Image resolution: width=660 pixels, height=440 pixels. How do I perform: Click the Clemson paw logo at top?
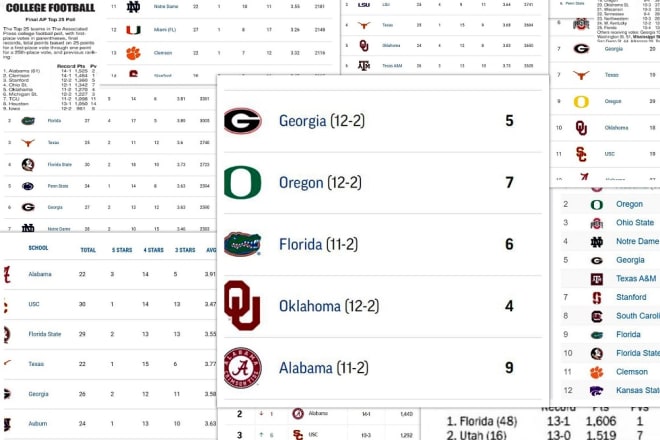[133, 53]
